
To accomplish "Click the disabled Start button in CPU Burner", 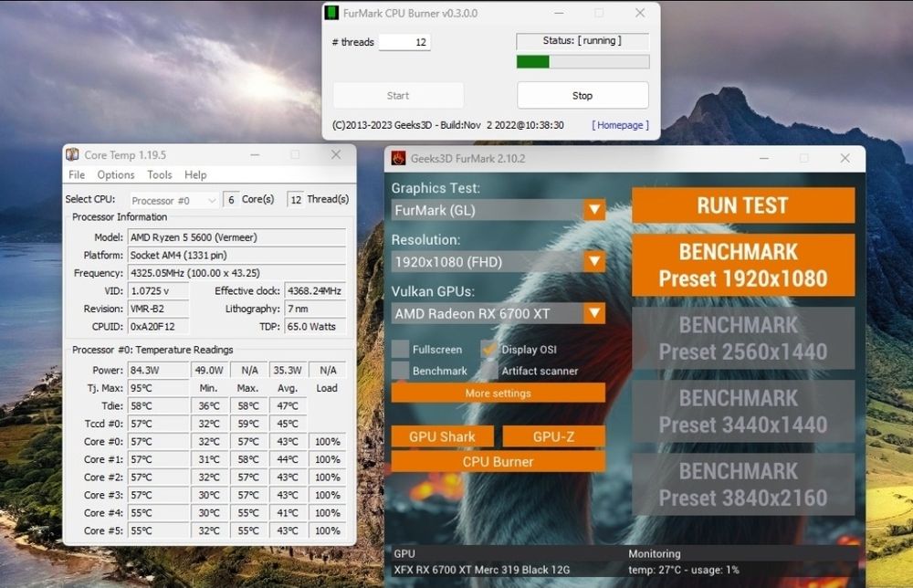I will [x=398, y=96].
